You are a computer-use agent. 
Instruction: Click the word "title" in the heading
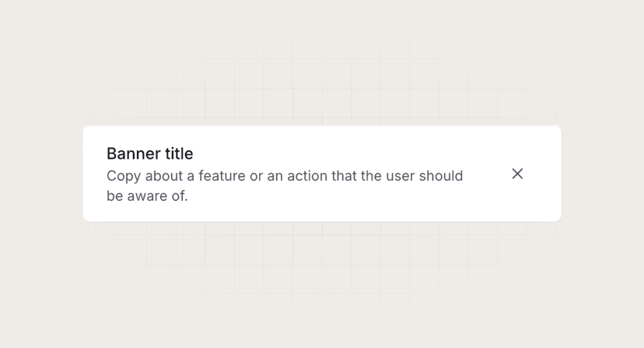click(x=177, y=153)
